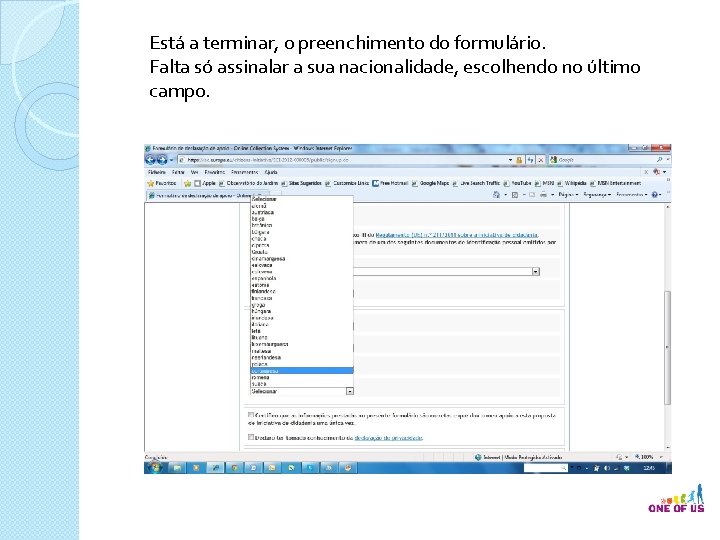The image size is (720, 540).
Task: Choose 'neerlandesa' from the nationality list
Action: pos(302,357)
